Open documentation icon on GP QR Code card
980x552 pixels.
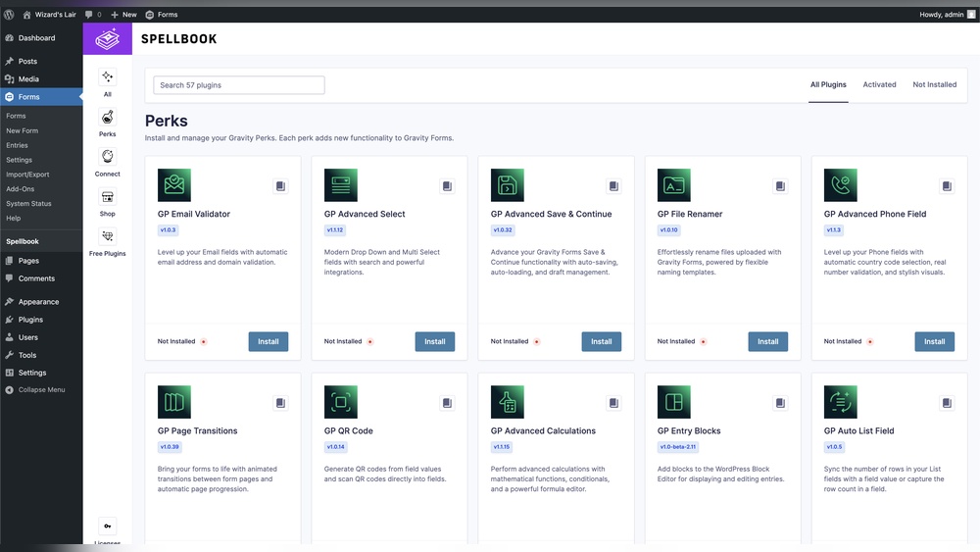pos(447,403)
